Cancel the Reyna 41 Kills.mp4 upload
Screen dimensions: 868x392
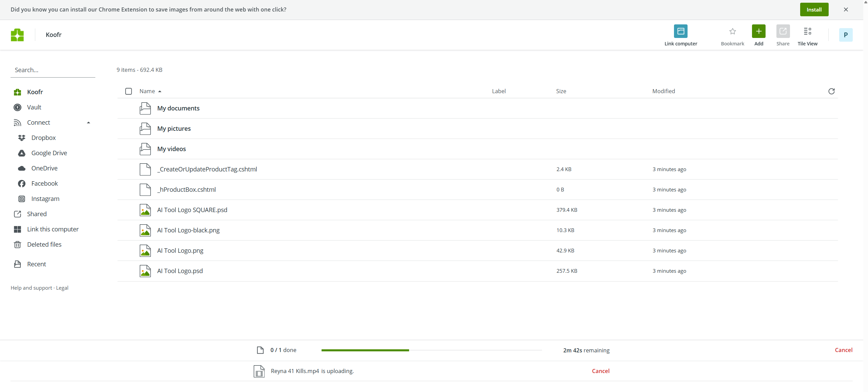click(x=600, y=371)
